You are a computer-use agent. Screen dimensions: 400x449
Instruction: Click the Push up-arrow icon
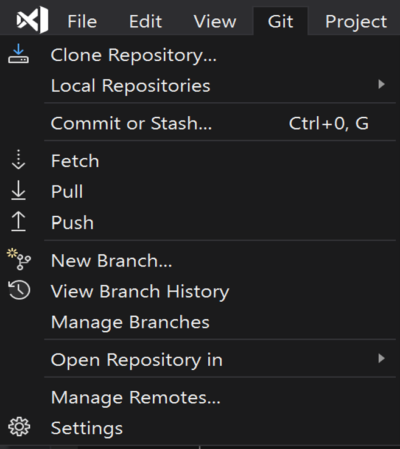click(18, 221)
